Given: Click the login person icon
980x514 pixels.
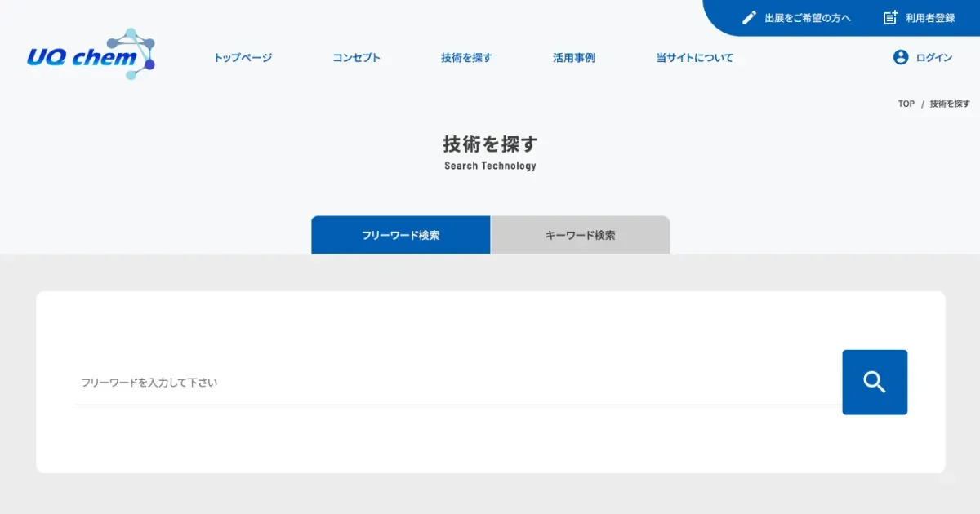Looking at the screenshot, I should coord(901,57).
